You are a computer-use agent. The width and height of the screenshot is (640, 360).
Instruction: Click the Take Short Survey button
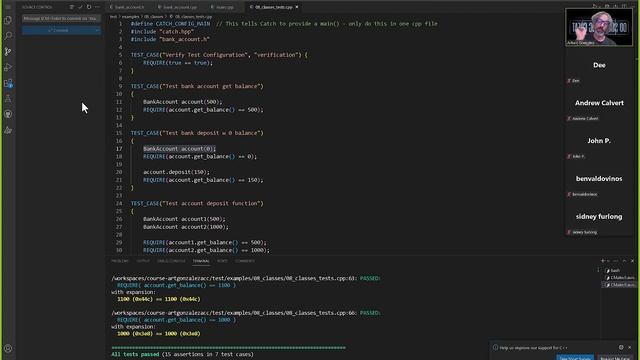[575, 358]
